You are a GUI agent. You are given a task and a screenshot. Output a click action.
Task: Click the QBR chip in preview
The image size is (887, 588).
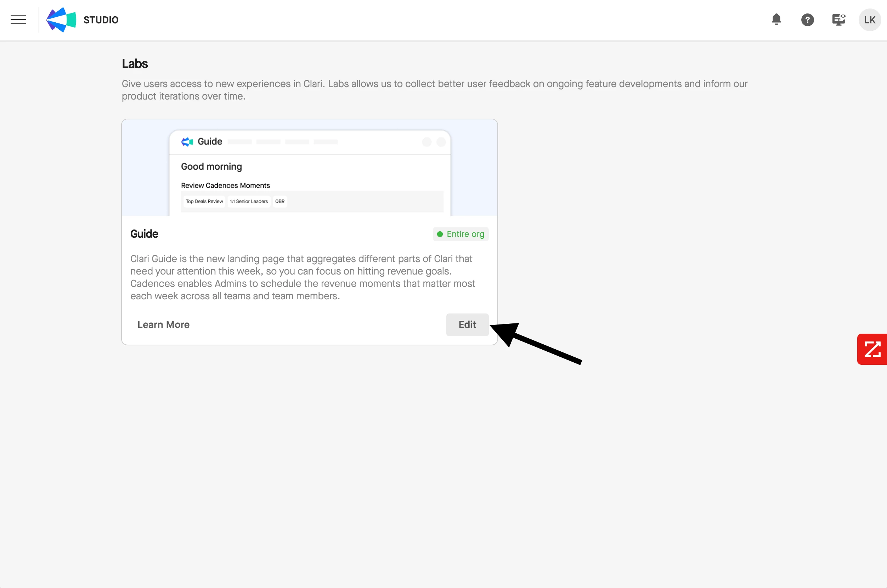point(280,202)
